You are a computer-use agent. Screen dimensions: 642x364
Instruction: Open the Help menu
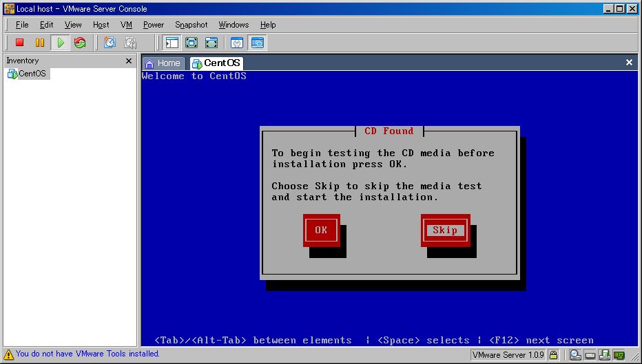click(268, 25)
